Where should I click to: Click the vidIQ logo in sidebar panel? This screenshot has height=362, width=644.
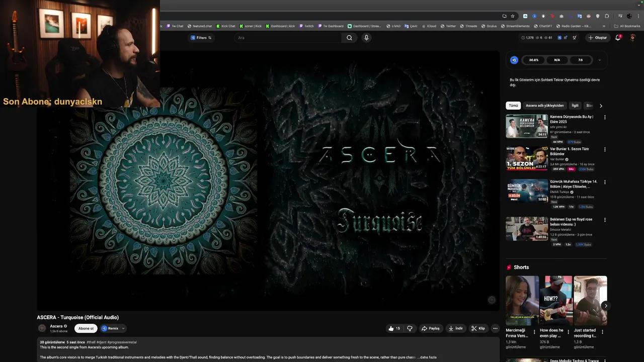[514, 60]
